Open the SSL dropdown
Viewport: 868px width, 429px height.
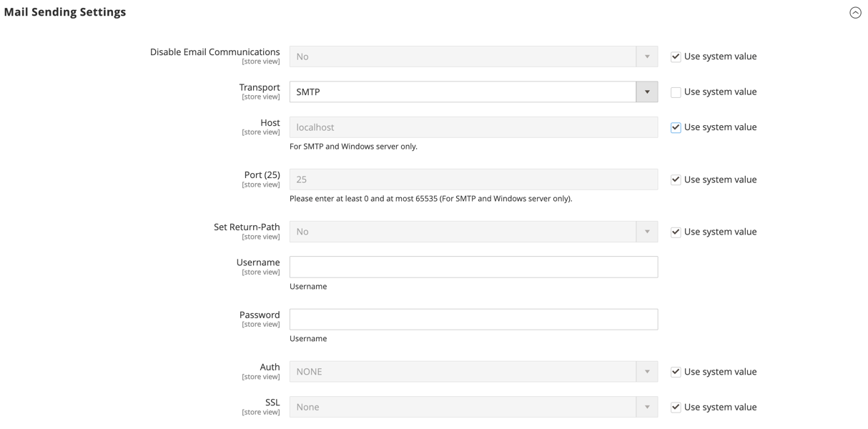pos(473,407)
